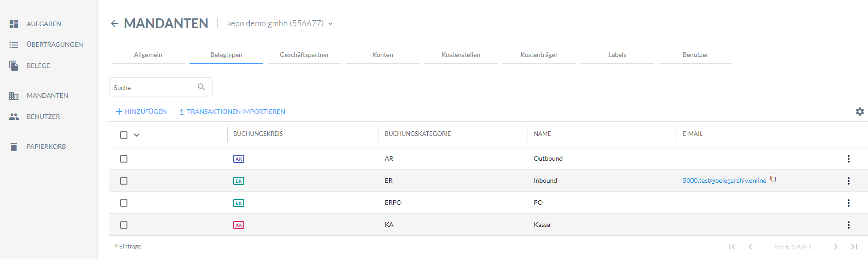The width and height of the screenshot is (868, 259).
Task: Switch to the Geschäftspartner tab
Action: (305, 55)
